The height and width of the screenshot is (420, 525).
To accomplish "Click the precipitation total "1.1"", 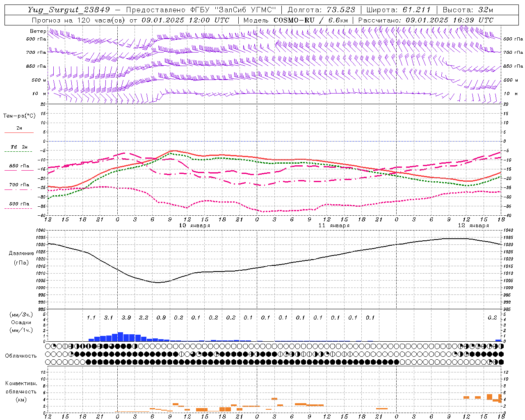I will point(91,317).
